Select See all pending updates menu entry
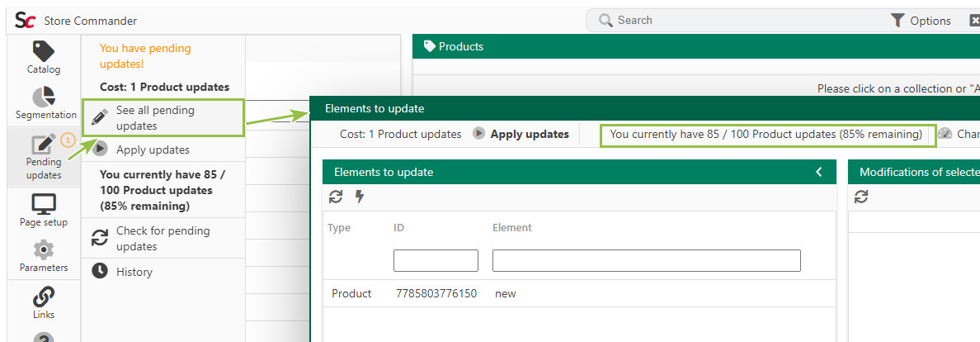This screenshot has height=342, width=980. [x=163, y=118]
